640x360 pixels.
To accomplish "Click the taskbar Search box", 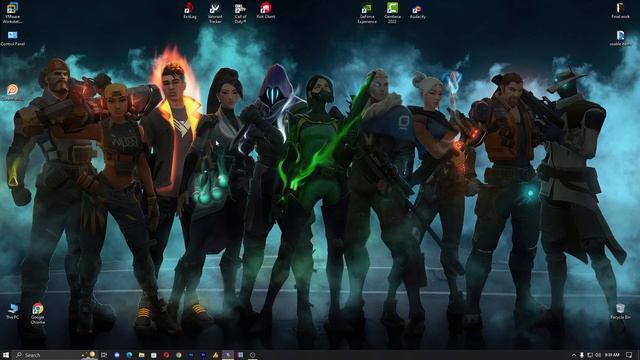I will click(56, 355).
